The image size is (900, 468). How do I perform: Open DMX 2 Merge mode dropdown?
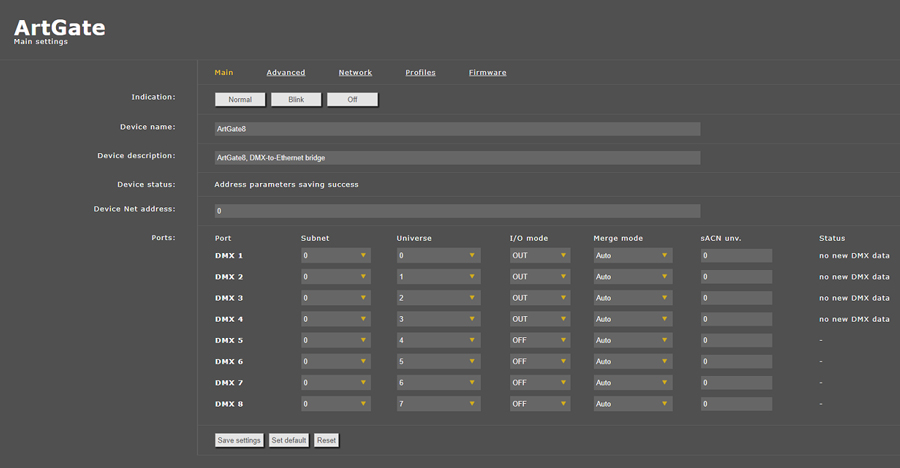633,277
